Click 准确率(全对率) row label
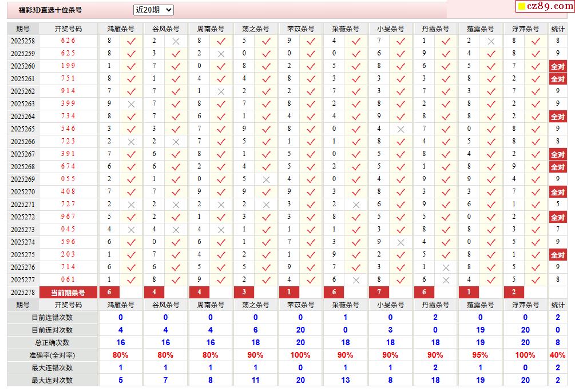 tap(52, 355)
